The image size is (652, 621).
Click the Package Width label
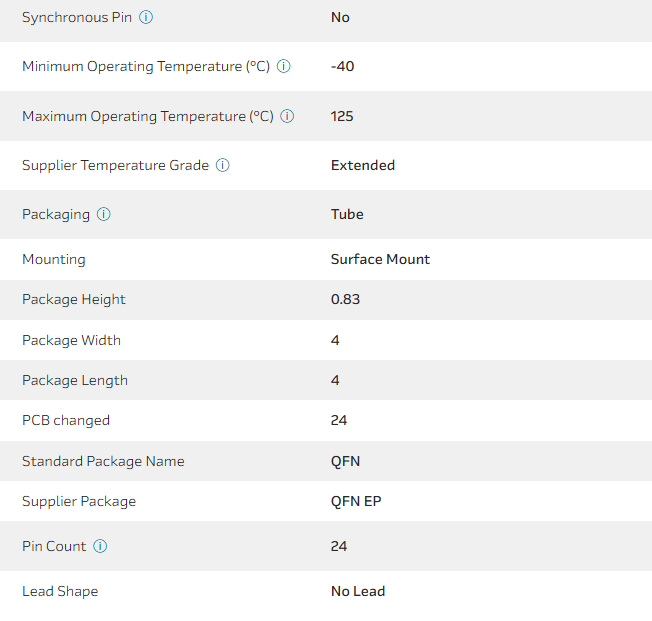[x=71, y=340]
